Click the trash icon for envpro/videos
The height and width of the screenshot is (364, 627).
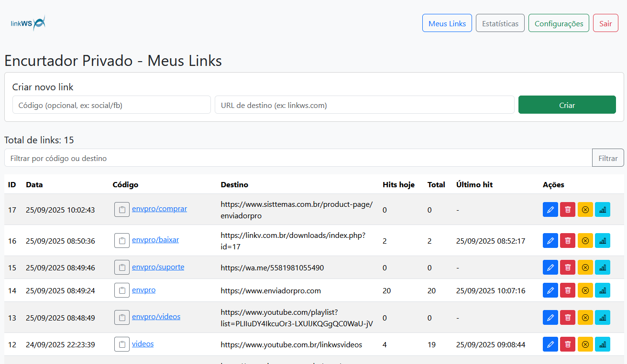[567, 317]
